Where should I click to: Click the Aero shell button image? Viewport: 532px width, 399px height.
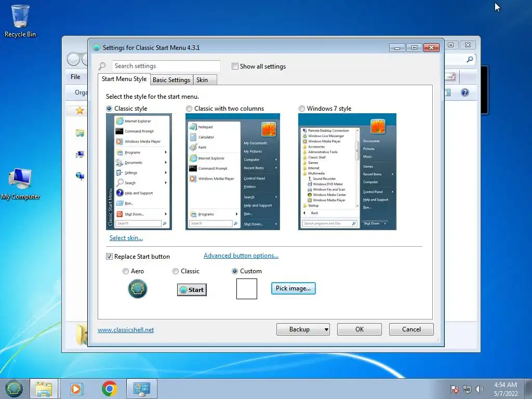(x=137, y=289)
